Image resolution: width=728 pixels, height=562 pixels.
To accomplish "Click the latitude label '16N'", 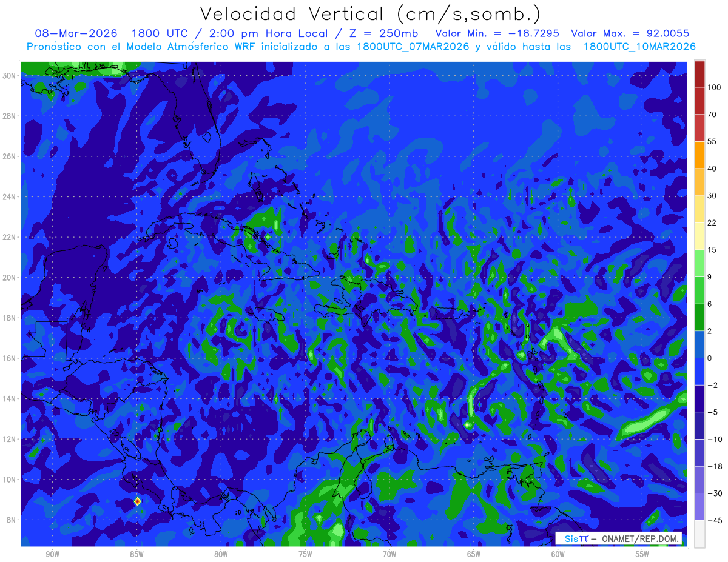I will coord(10,358).
